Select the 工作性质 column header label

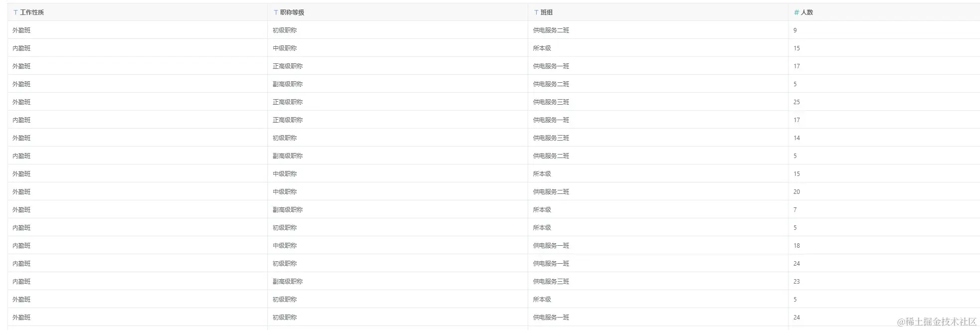click(32, 12)
